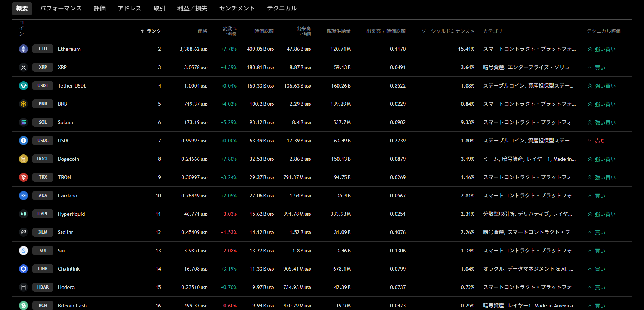Image resolution: width=644 pixels, height=310 pixels.
Task: Open the Hyperliquid name link
Action: 71,214
